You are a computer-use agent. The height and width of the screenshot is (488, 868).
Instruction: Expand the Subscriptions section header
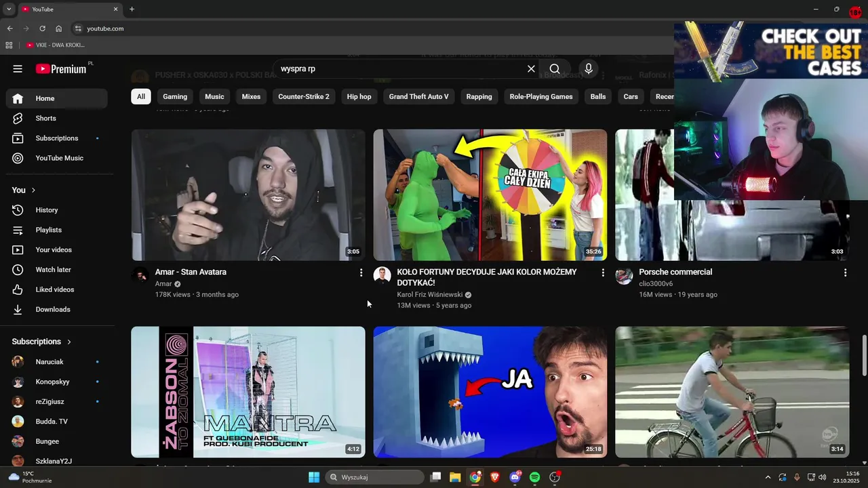tap(41, 342)
